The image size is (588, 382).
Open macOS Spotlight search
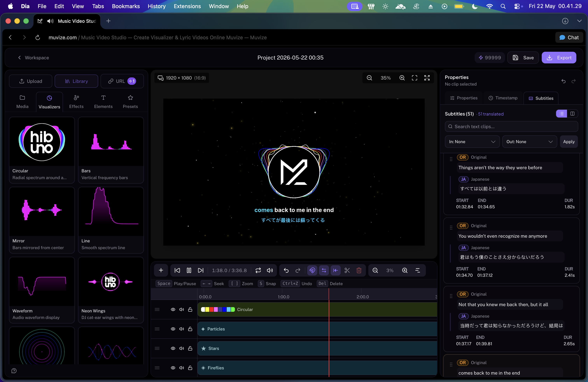tap(503, 6)
